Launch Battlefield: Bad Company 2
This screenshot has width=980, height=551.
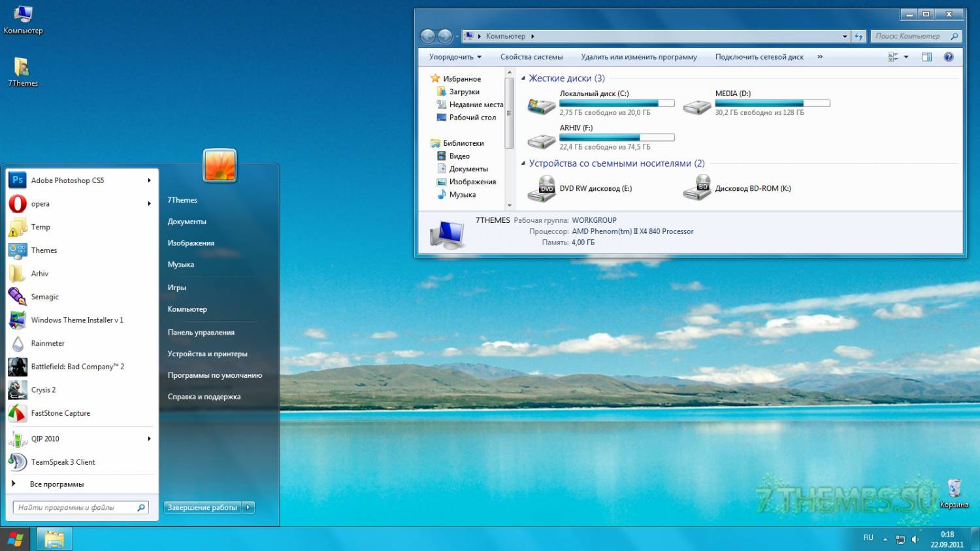(82, 367)
